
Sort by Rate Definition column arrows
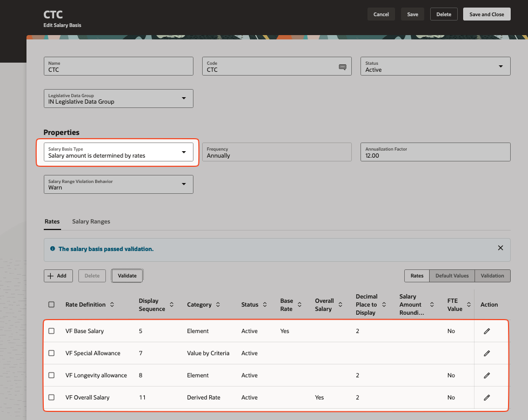[112, 304]
